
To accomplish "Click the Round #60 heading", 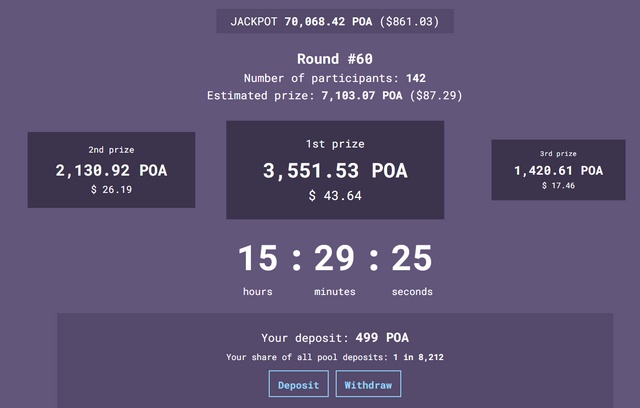I will 335,59.
